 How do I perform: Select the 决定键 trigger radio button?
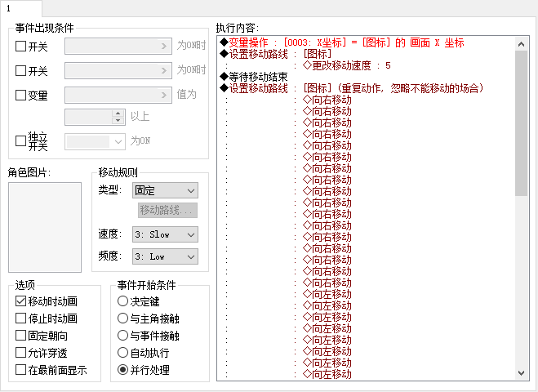[122, 301]
